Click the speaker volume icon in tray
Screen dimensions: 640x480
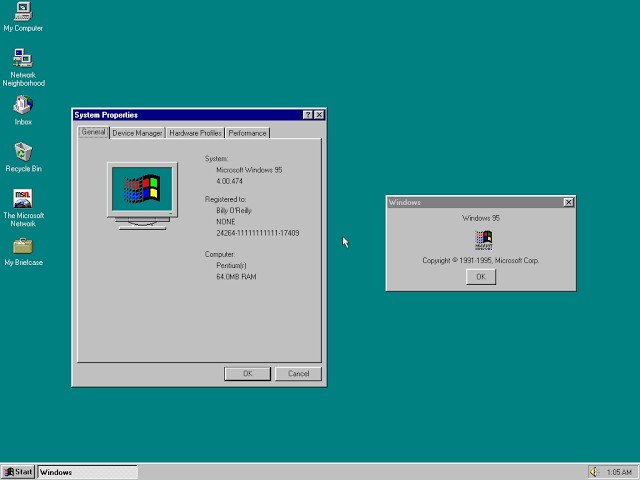(594, 472)
